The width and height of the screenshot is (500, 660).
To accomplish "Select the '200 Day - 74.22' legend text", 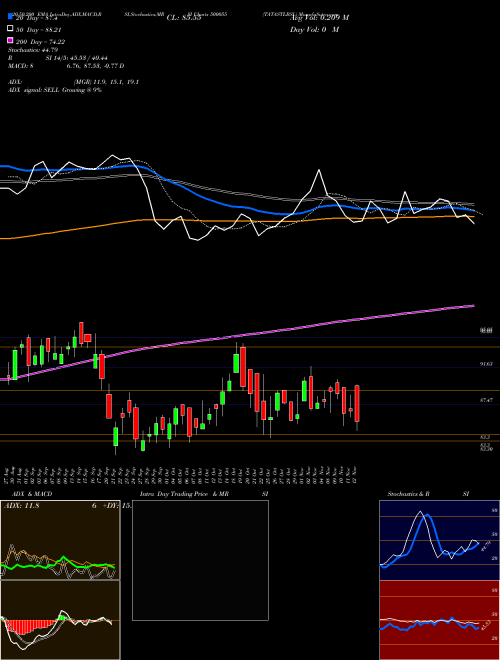I will (40, 42).
